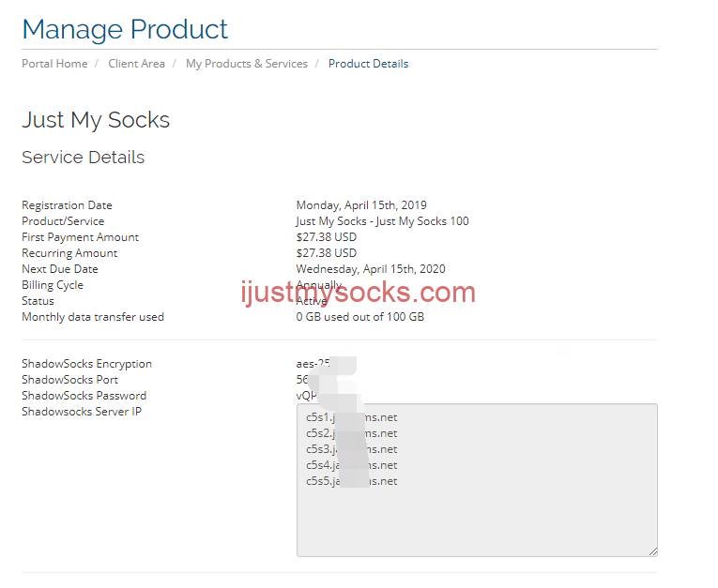The width and height of the screenshot is (718, 588).
Task: Click the Just My Socks title
Action: 96,120
